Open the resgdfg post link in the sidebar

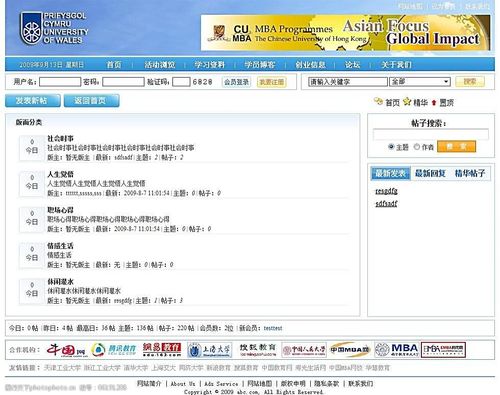386,191
